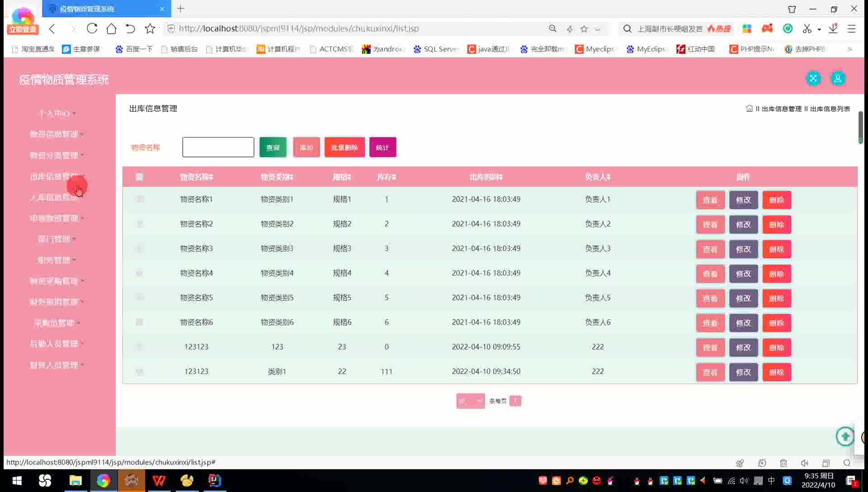Click the back-to-top arrow button

[x=845, y=436]
